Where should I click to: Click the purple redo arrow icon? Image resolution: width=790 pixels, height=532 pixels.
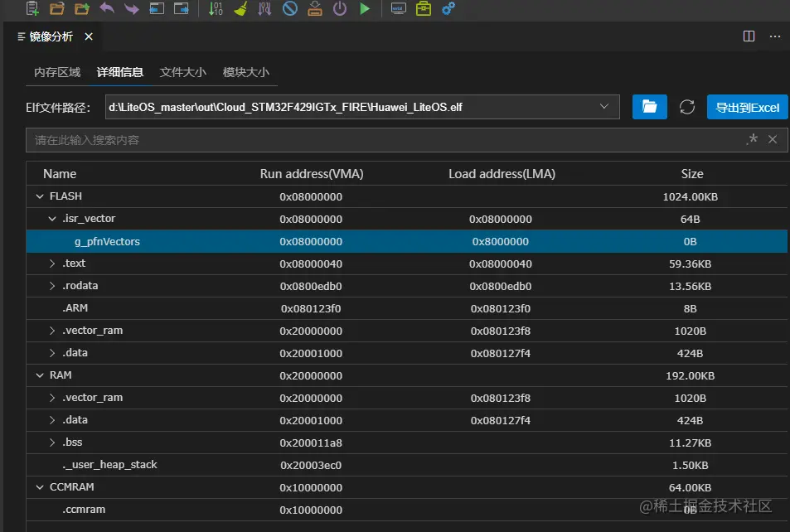click(132, 8)
